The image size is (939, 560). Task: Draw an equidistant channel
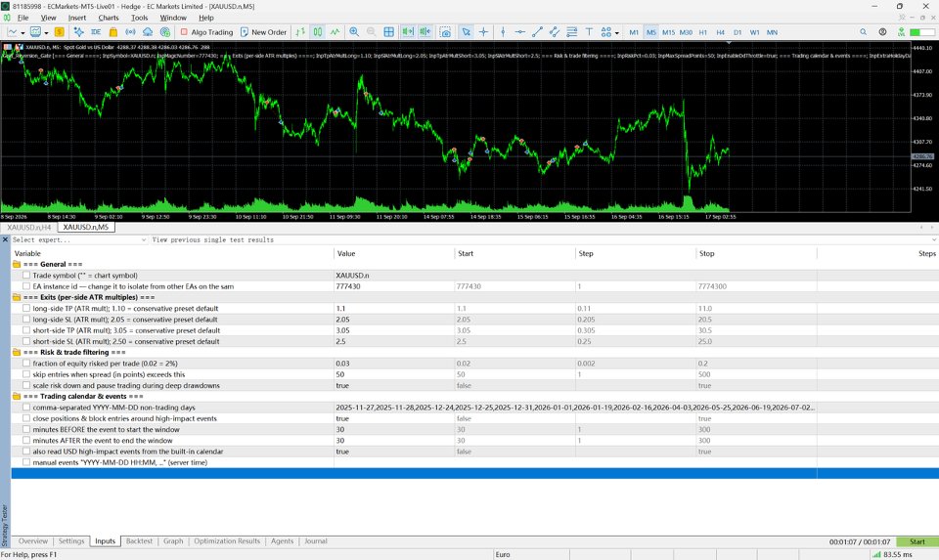(555, 32)
